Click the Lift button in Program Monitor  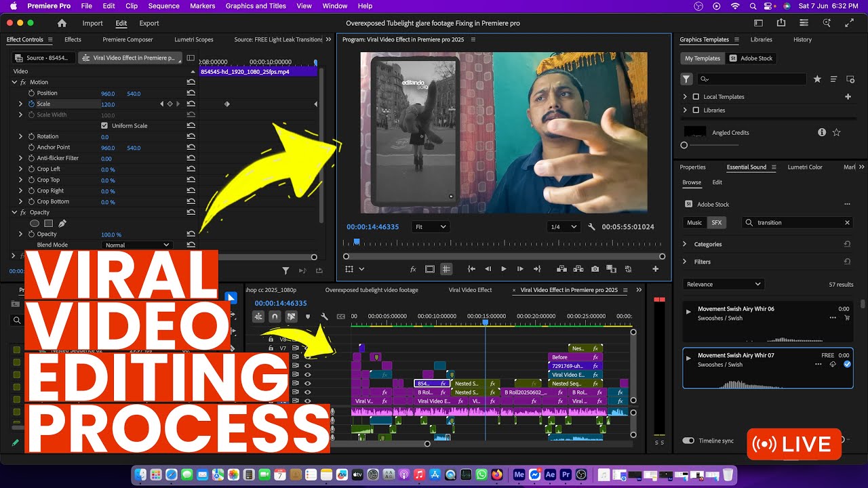(561, 269)
